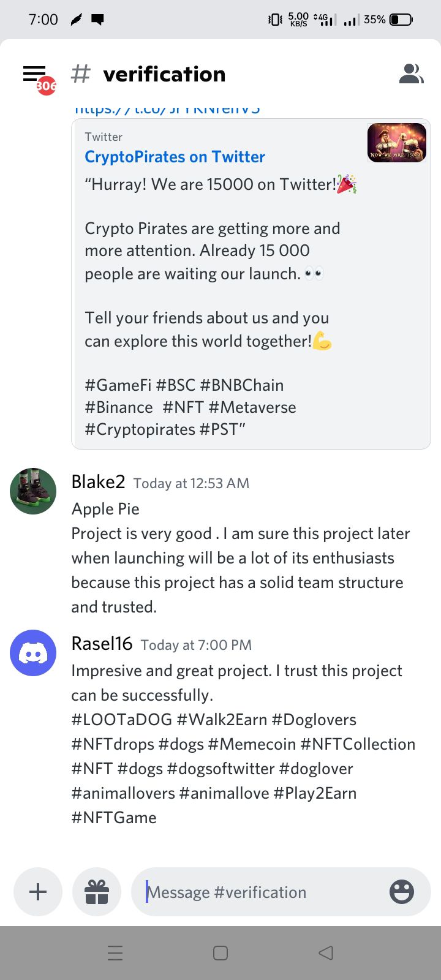441x980 pixels.
Task: Open the truncated t.co link
Action: point(167,110)
